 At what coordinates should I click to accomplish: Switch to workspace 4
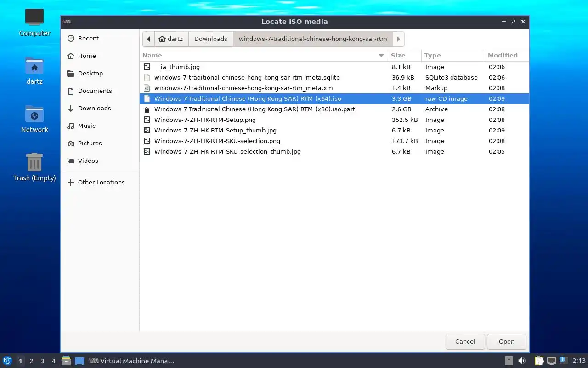click(x=53, y=361)
